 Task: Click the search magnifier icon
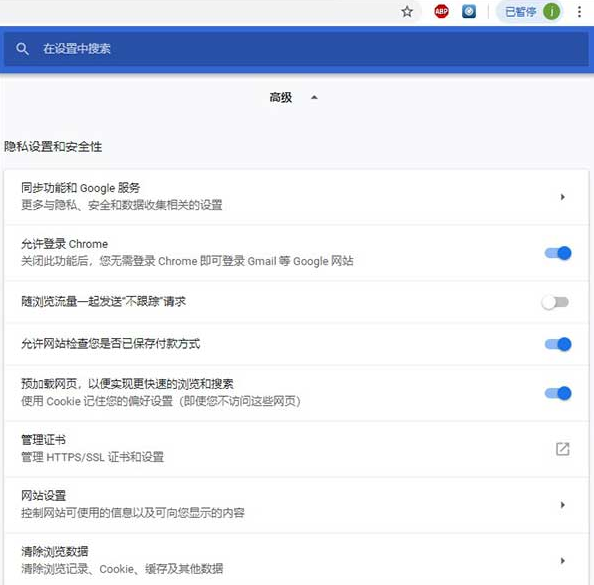pyautogui.click(x=22, y=48)
